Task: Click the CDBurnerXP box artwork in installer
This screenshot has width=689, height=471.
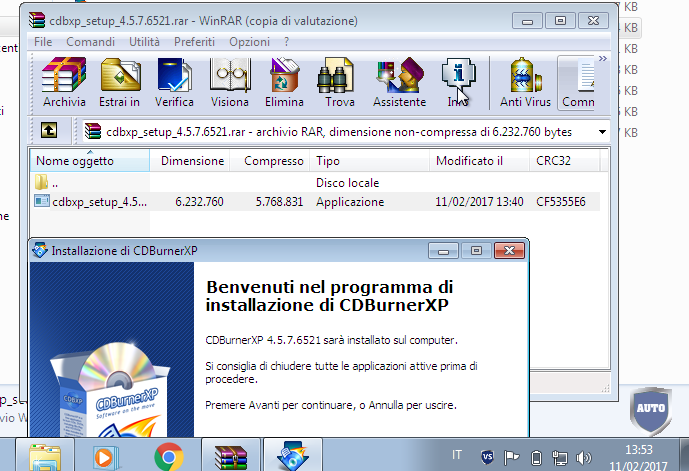Action: pos(110,389)
